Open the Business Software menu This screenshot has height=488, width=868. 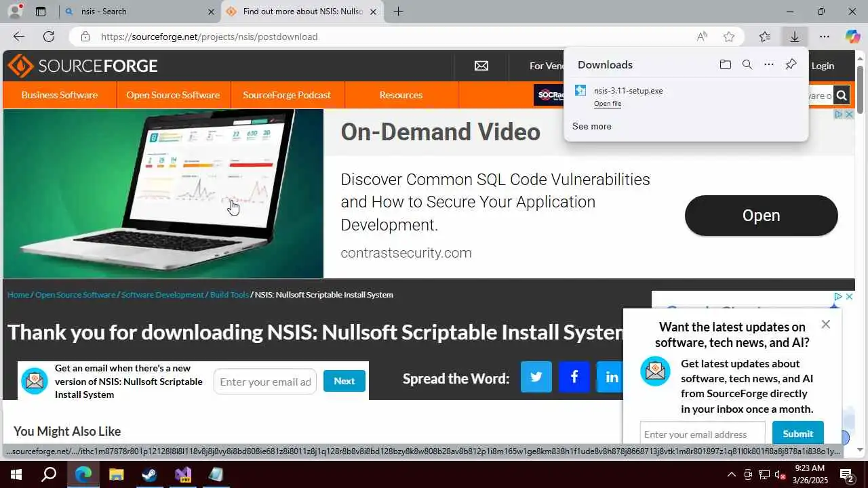(60, 95)
